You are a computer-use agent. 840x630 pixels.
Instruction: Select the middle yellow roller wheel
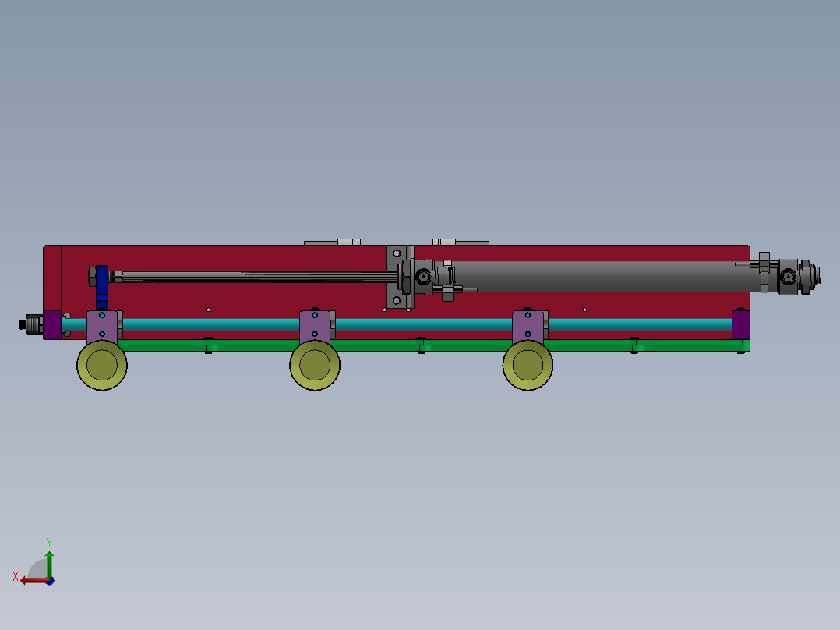pyautogui.click(x=315, y=365)
